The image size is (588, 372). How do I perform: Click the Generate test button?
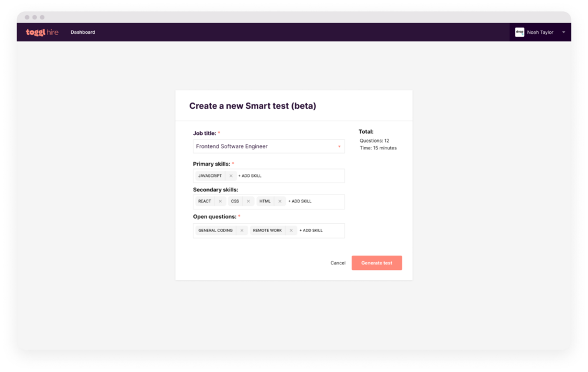click(377, 263)
